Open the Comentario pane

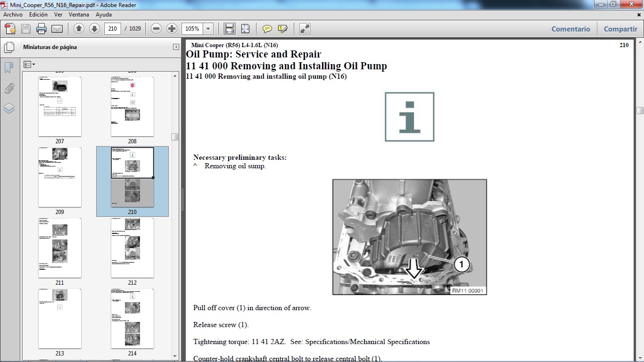pyautogui.click(x=571, y=29)
